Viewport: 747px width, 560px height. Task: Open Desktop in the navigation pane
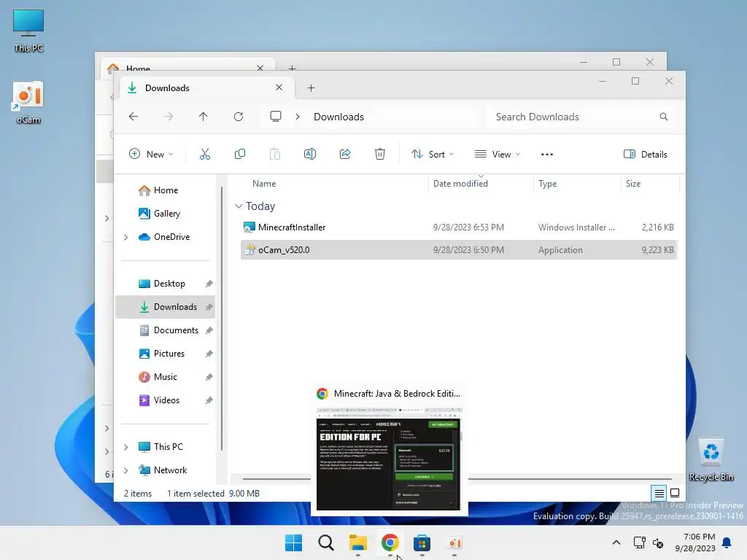[166, 284]
